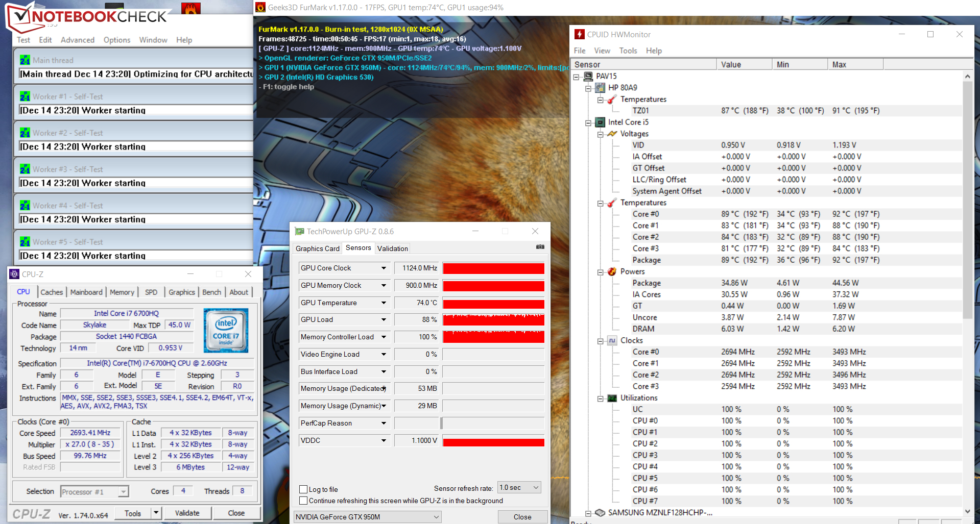Click the Worker #4 Self-Test window icon

(x=25, y=205)
